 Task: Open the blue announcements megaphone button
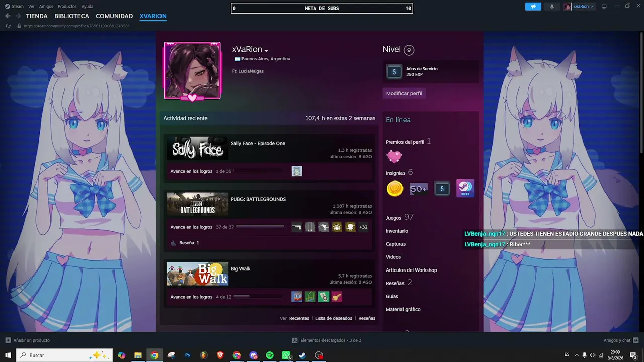tap(533, 6)
